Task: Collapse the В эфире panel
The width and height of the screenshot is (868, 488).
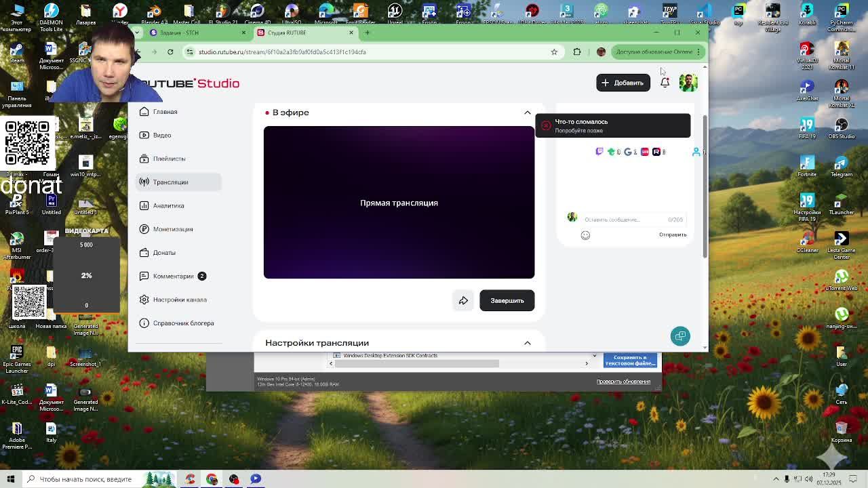Action: pos(527,113)
